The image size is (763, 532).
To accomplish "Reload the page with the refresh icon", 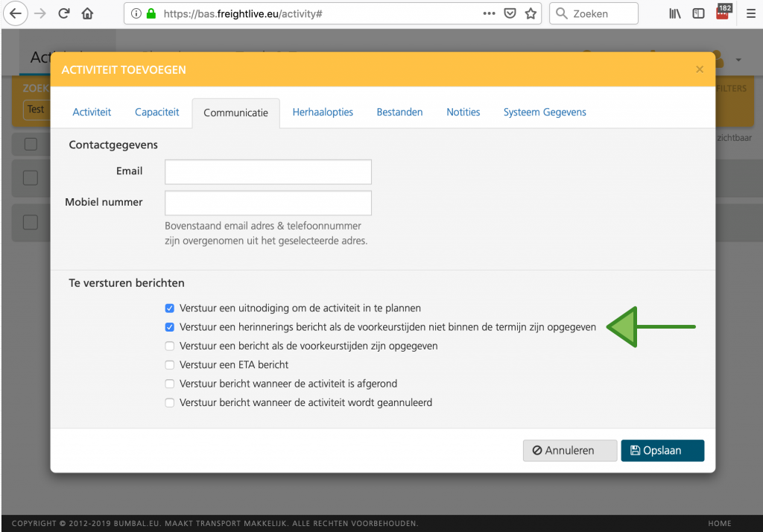I will click(64, 13).
